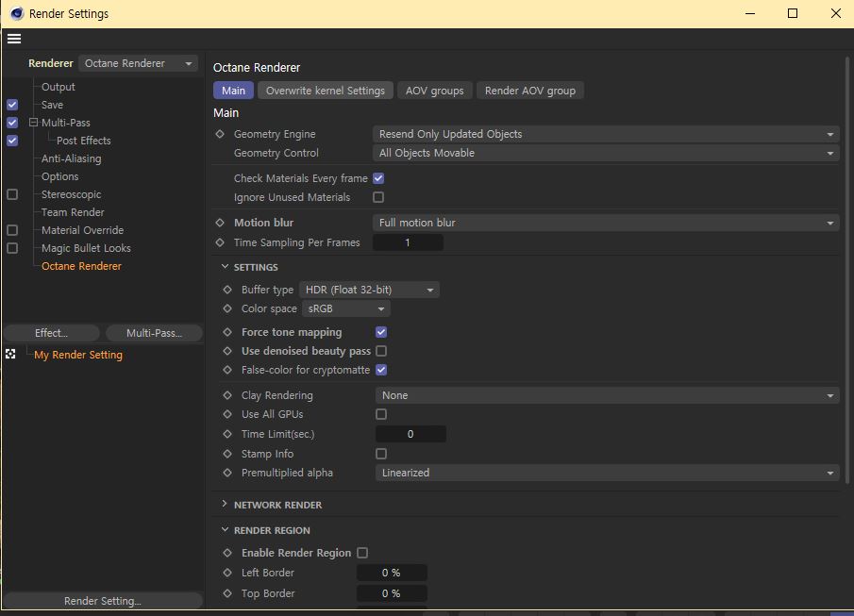Enable Use denoised beauty pass
This screenshot has width=854, height=616.
pos(381,351)
